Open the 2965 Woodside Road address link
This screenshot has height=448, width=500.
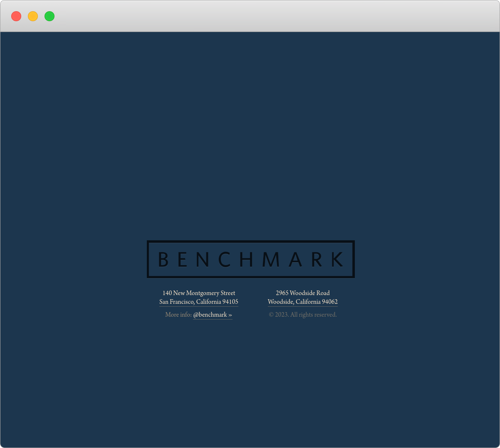pyautogui.click(x=302, y=293)
